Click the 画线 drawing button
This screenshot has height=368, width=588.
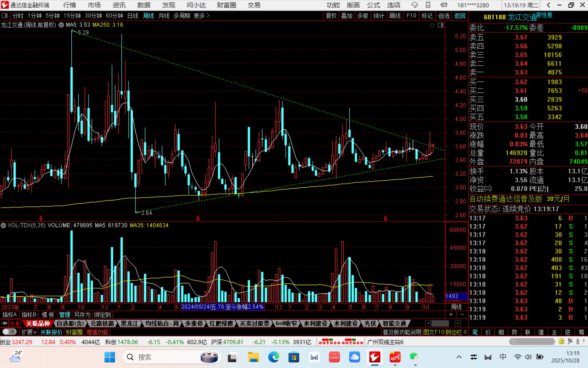pyautogui.click(x=395, y=15)
